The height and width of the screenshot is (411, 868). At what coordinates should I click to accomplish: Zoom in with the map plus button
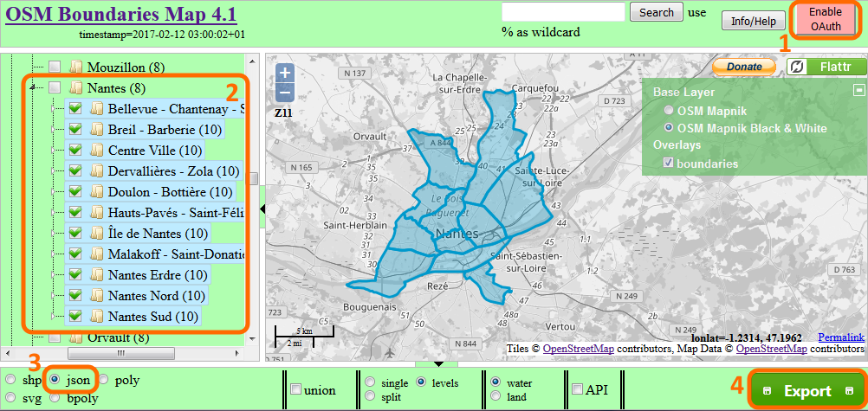[286, 74]
